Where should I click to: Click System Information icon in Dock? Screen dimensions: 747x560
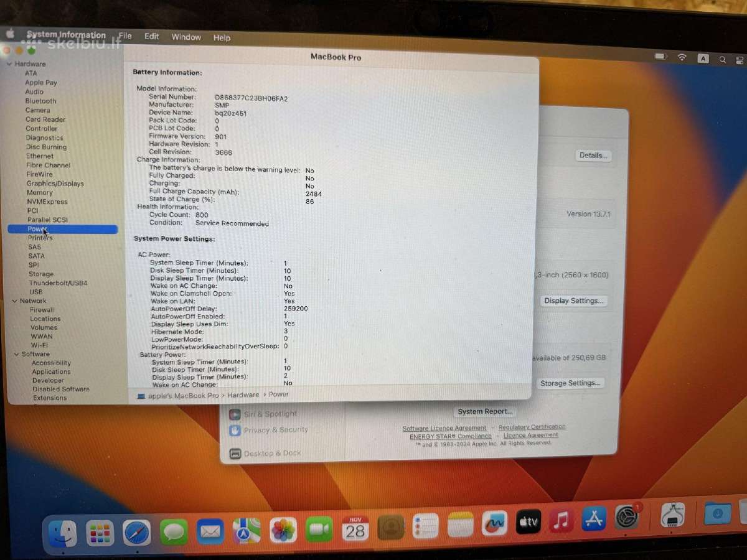[672, 515]
